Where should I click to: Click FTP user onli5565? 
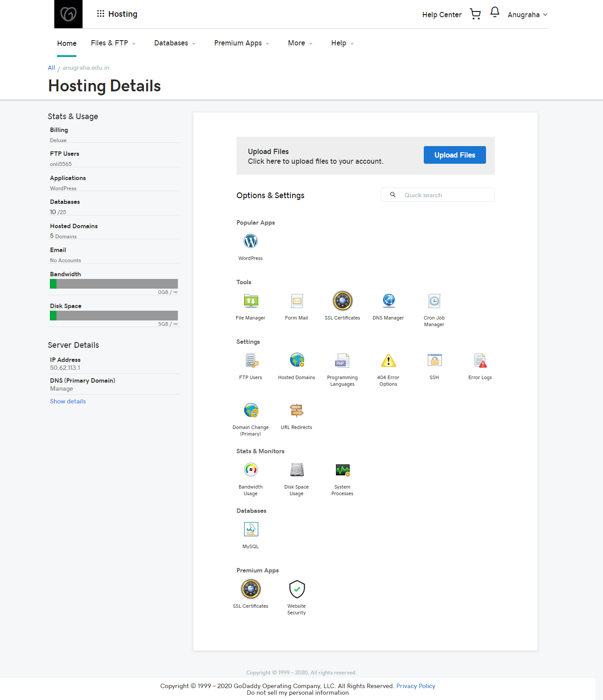60,164
